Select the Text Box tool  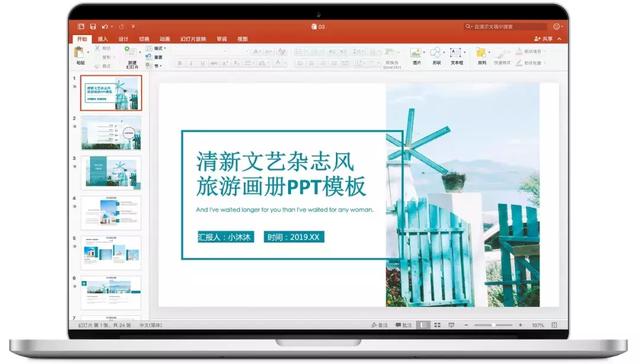[x=456, y=53]
